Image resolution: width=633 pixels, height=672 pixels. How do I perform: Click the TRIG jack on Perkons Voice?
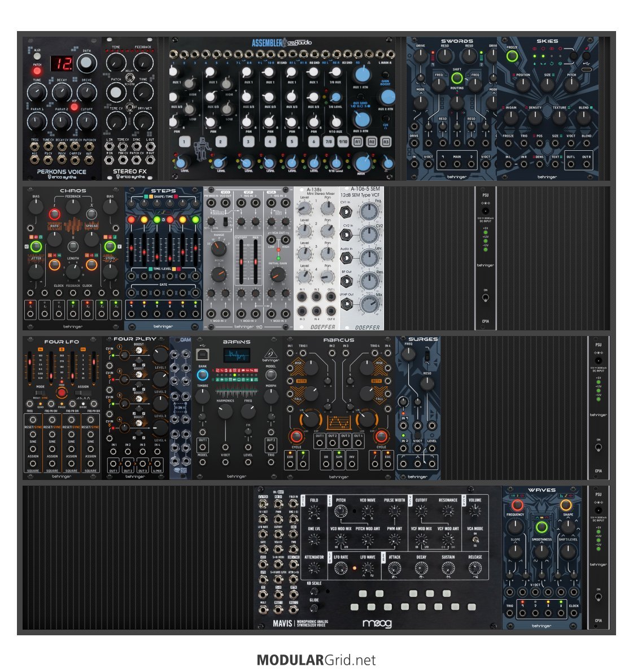point(34,147)
